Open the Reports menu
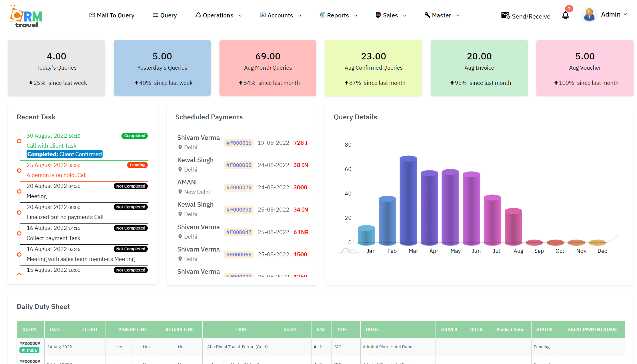Screen dimensions: 637x364 338,15
